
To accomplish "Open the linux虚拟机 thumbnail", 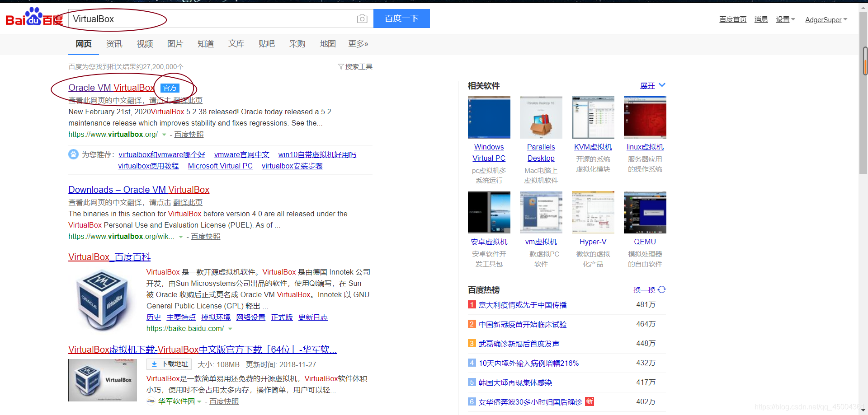I will coord(645,117).
